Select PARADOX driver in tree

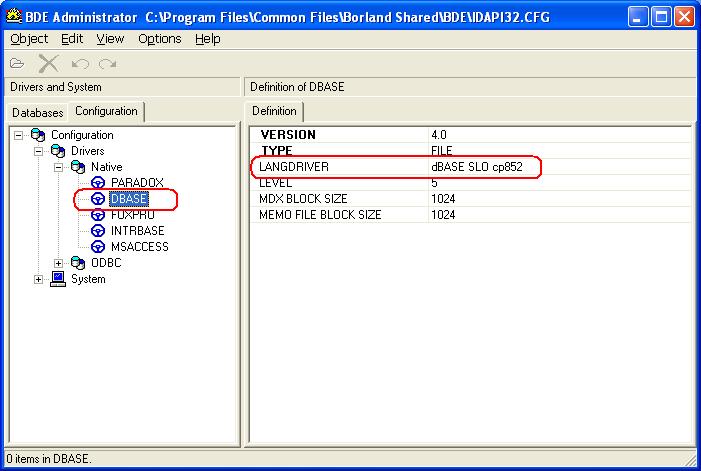coord(137,182)
